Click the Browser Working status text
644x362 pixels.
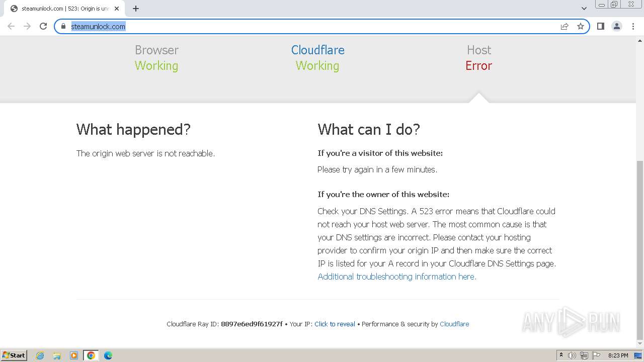click(156, 66)
